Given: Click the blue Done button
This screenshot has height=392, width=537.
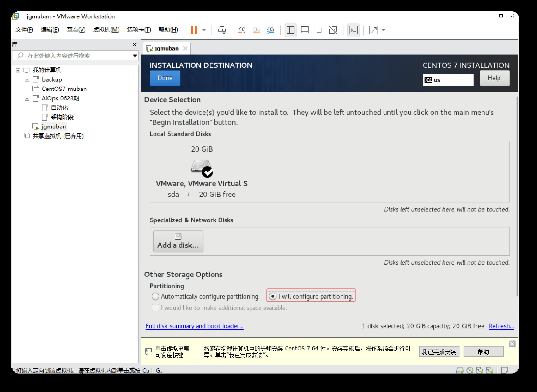Looking at the screenshot, I should click(165, 78).
